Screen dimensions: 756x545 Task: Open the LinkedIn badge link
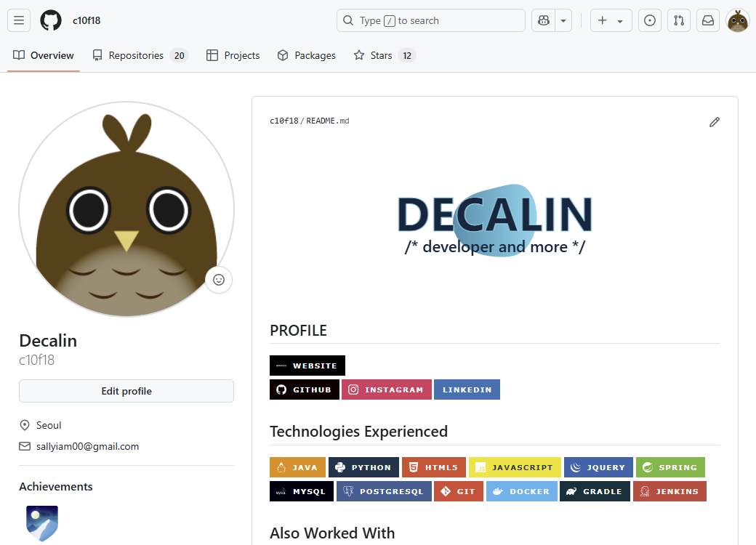467,389
